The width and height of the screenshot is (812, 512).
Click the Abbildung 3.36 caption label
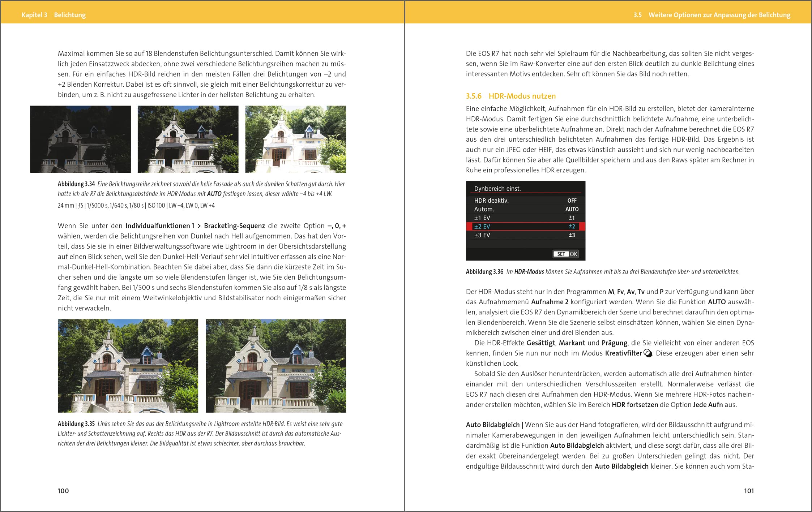[x=484, y=272]
